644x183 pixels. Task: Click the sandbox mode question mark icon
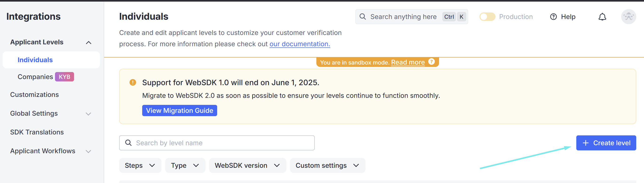[431, 62]
